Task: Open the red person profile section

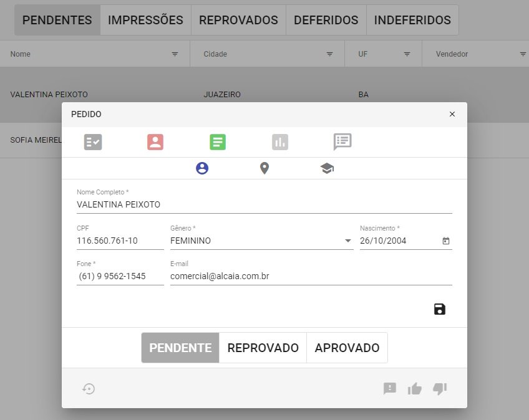Action: pos(155,142)
